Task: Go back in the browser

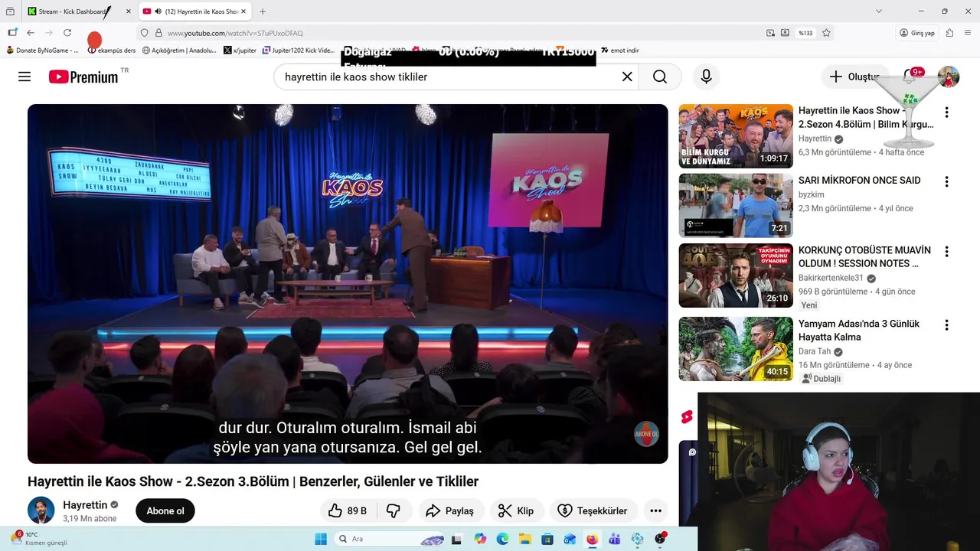Action: point(31,33)
